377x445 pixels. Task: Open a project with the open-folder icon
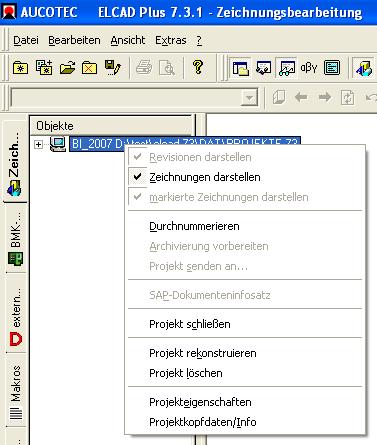coord(67,68)
